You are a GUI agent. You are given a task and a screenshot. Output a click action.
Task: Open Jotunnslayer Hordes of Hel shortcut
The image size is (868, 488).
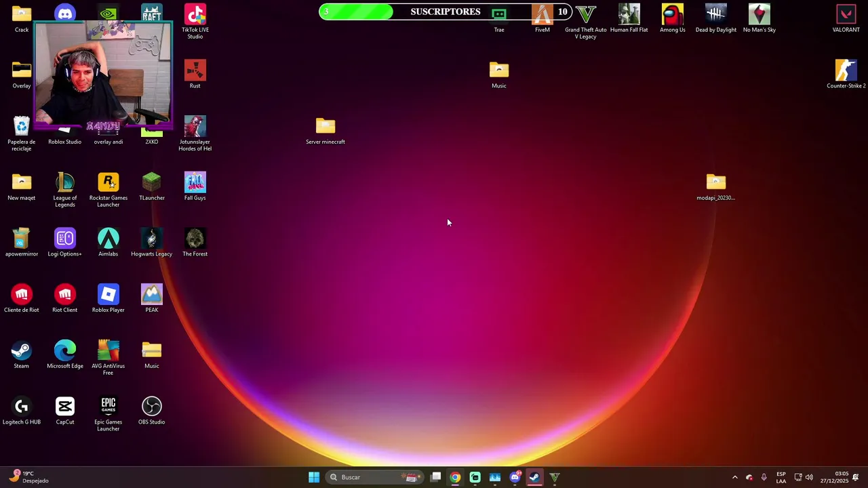[195, 134]
